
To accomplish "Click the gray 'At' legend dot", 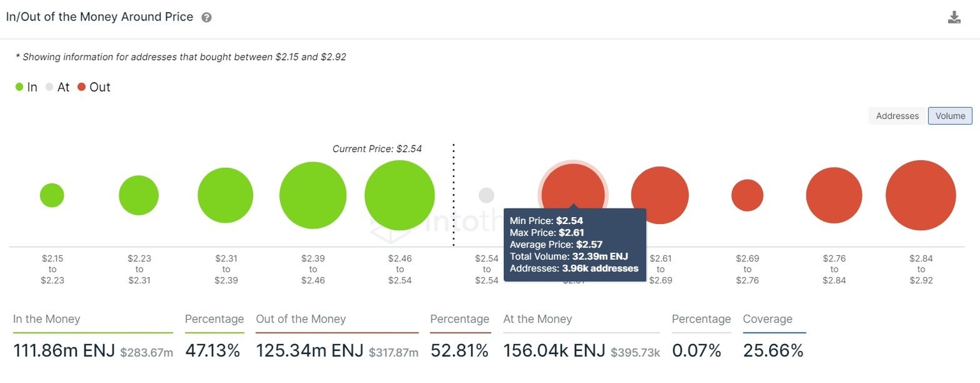I will click(x=49, y=87).
